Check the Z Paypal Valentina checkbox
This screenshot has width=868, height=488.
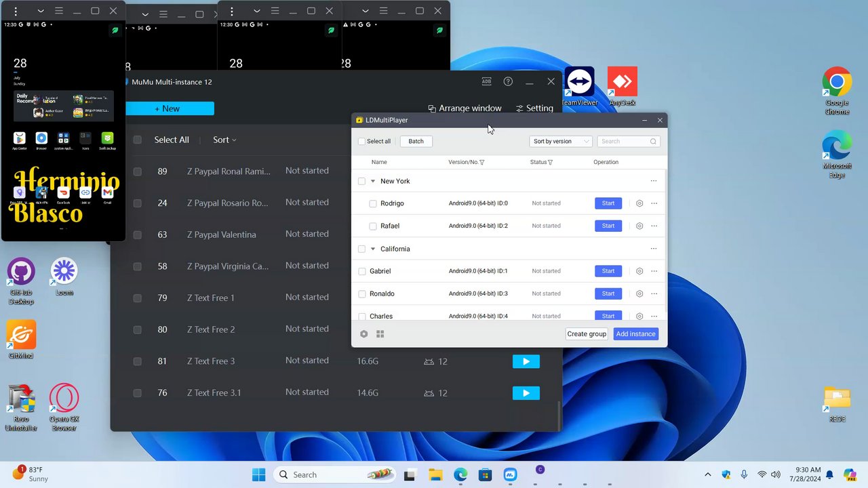point(138,235)
